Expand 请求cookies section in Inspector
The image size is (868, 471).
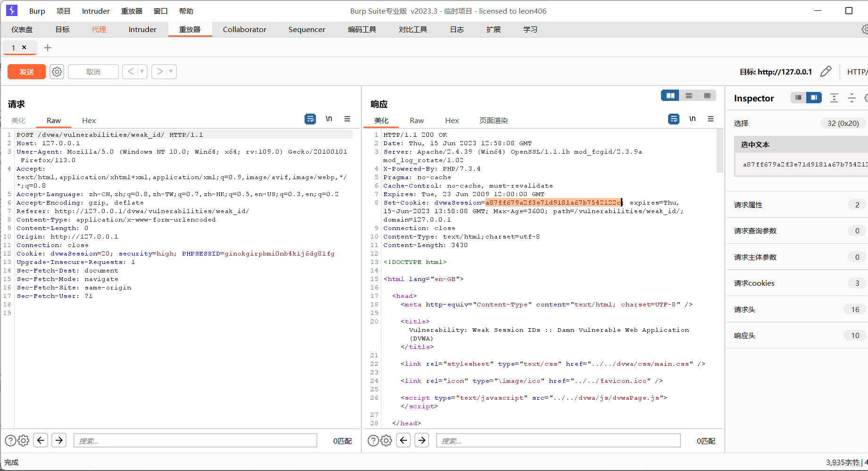point(797,283)
